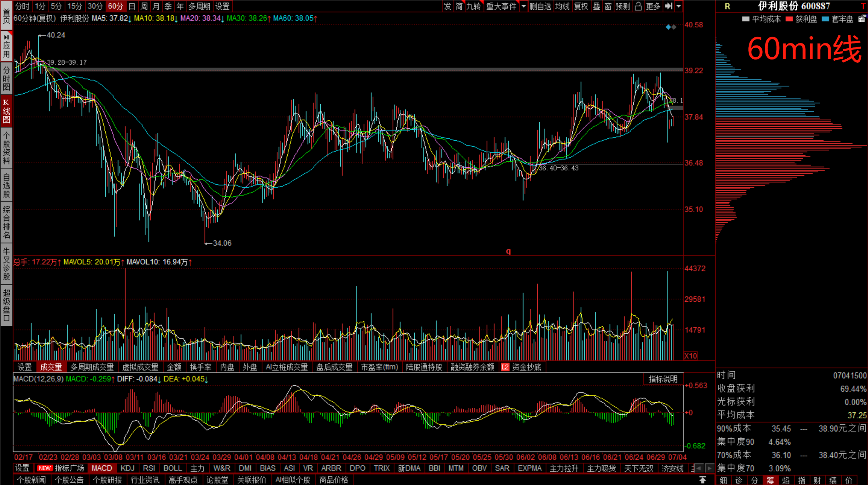Click the up-arrow collapse icon at bottom

(x=702, y=480)
